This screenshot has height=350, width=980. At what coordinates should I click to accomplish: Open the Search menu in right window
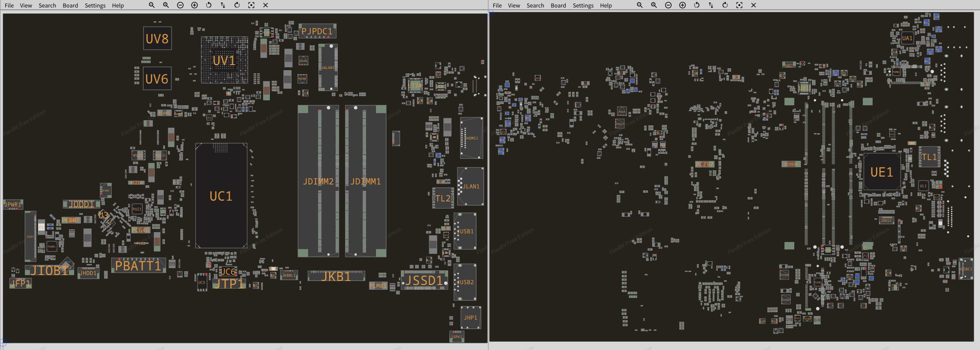pos(535,6)
